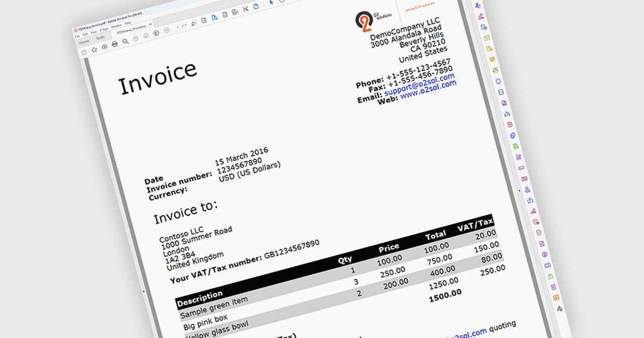Switch to the Tools tab
Viewport: 644px width, 338px height.
(x=100, y=38)
